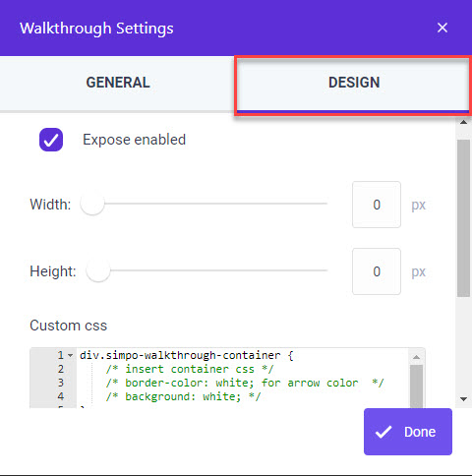Click the 'insert container css' comment line
This screenshot has width=472, height=476.
(190, 369)
